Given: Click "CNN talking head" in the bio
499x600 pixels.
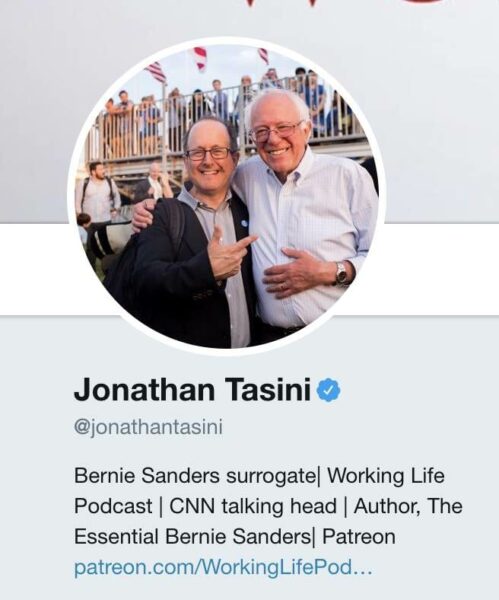Looking at the screenshot, I should (x=253, y=506).
